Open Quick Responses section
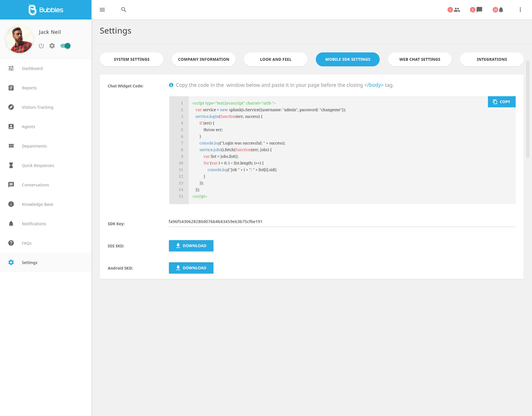Image resolution: width=532 pixels, height=416 pixels. point(46,165)
